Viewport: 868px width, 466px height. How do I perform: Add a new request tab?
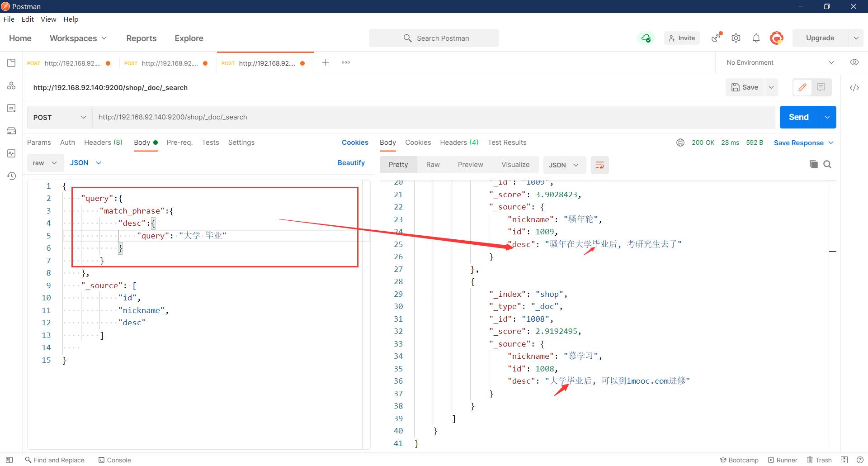[x=325, y=62]
